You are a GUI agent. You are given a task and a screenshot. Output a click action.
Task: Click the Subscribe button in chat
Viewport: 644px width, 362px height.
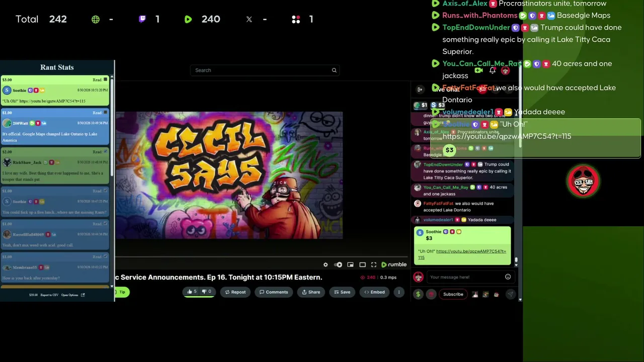[453, 294]
